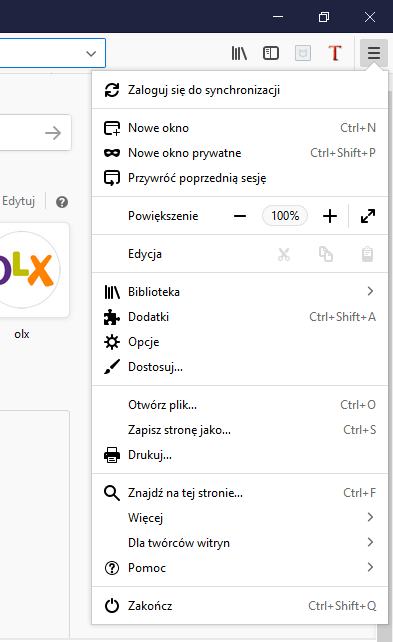393x642 pixels.
Task: Expand the Pomoc submenu arrow
Action: [x=370, y=567]
